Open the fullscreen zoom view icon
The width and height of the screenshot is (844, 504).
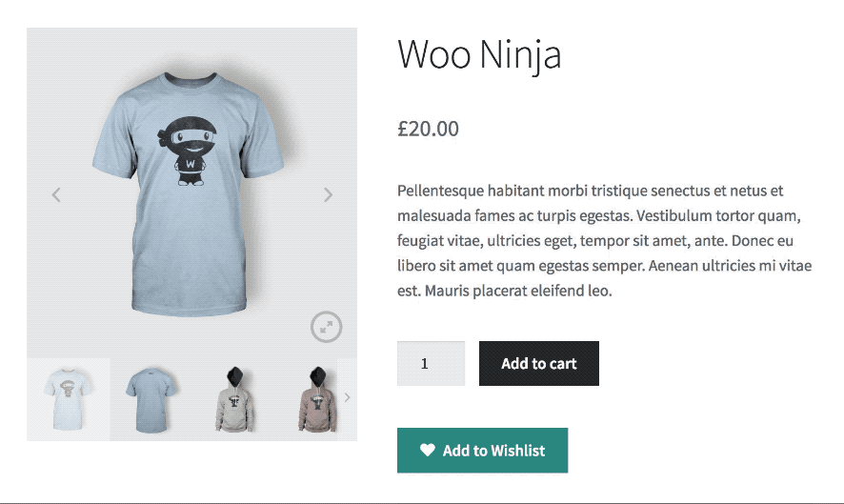point(326,327)
